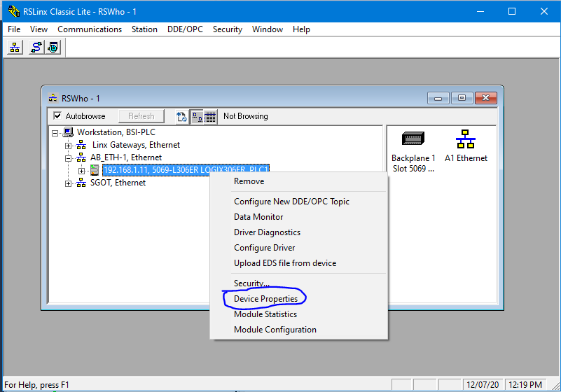Click the Workstation computer icon
561x392 pixels.
68,132
